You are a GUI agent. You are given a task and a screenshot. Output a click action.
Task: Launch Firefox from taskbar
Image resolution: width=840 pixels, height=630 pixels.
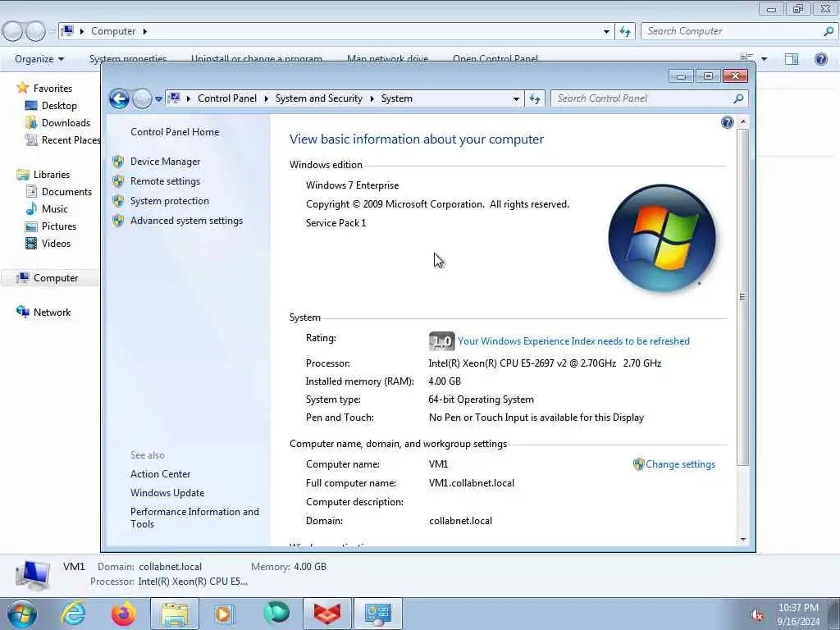pos(124,614)
